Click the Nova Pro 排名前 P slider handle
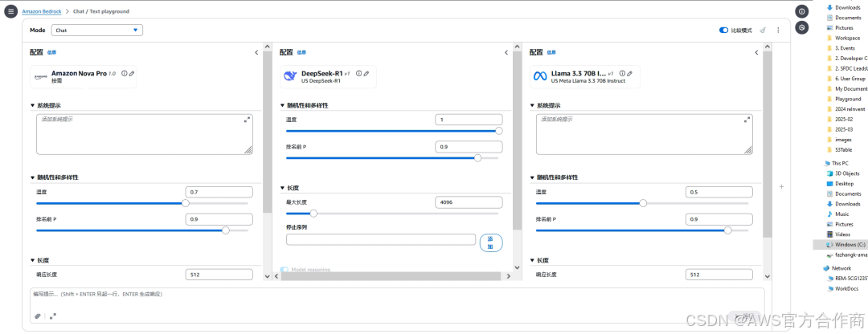 (x=225, y=230)
